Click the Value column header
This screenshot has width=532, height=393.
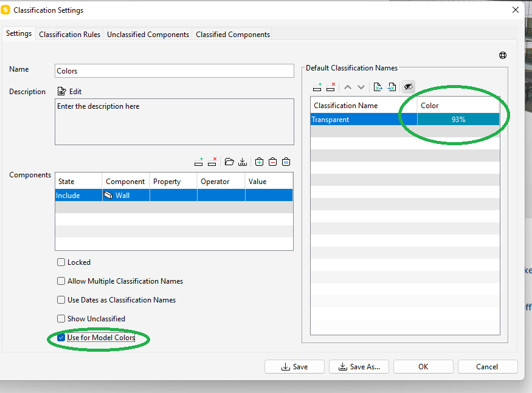click(269, 182)
